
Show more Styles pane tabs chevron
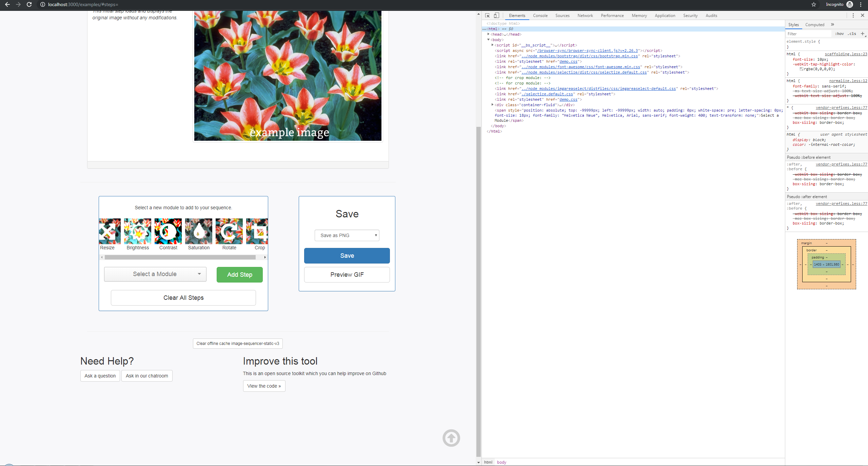point(832,25)
